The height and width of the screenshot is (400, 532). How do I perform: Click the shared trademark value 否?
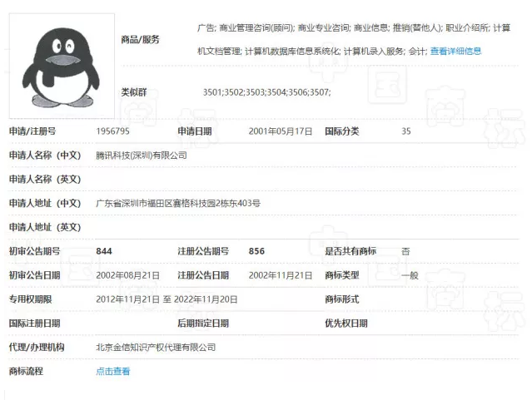click(405, 251)
